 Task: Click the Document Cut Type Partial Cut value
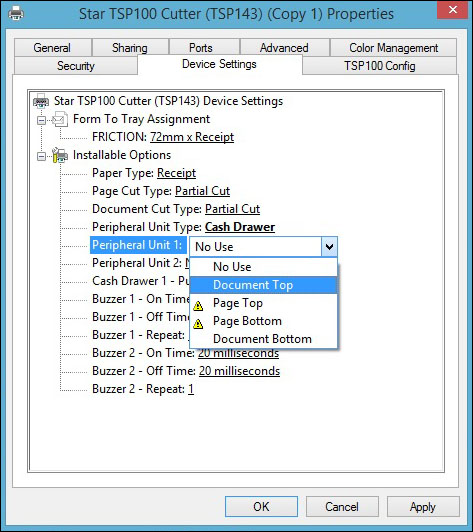click(x=232, y=209)
